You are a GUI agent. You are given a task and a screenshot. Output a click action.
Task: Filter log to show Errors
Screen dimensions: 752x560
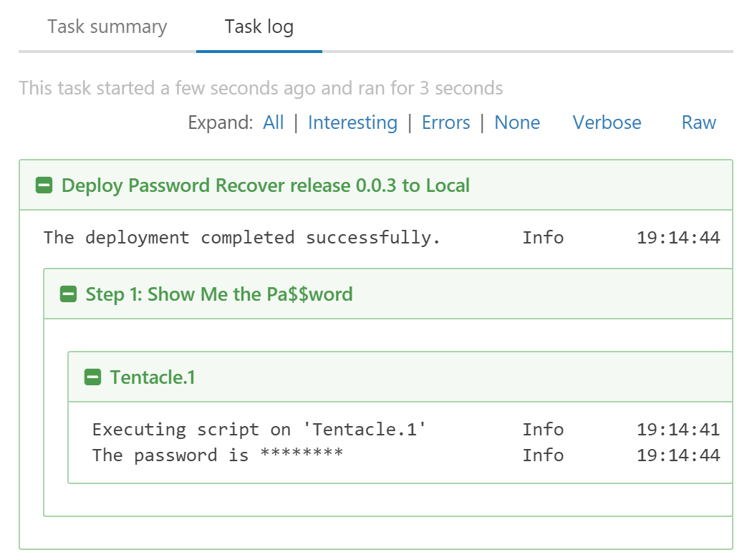click(445, 122)
